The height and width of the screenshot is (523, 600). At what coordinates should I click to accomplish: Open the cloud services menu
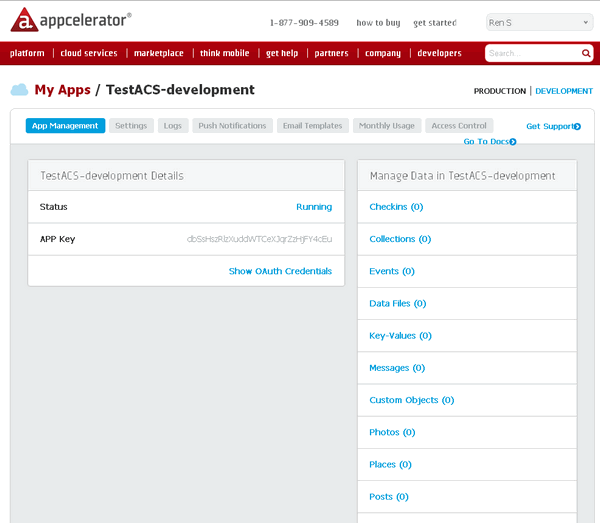(x=89, y=53)
